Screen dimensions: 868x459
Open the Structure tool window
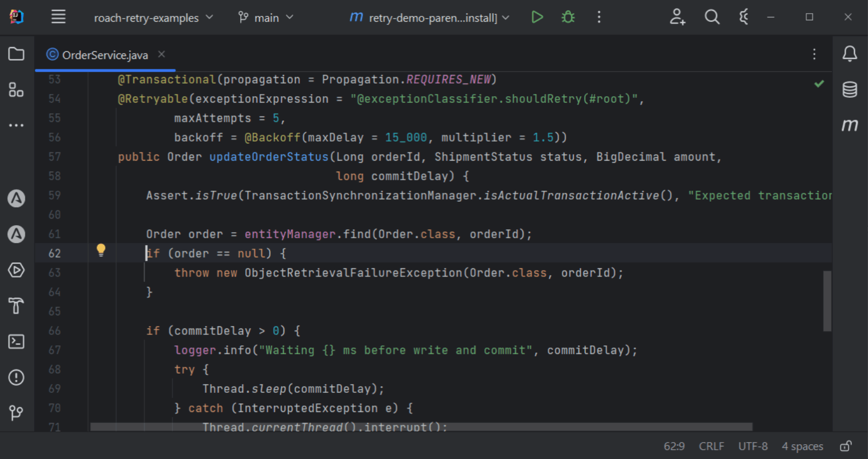pyautogui.click(x=16, y=90)
